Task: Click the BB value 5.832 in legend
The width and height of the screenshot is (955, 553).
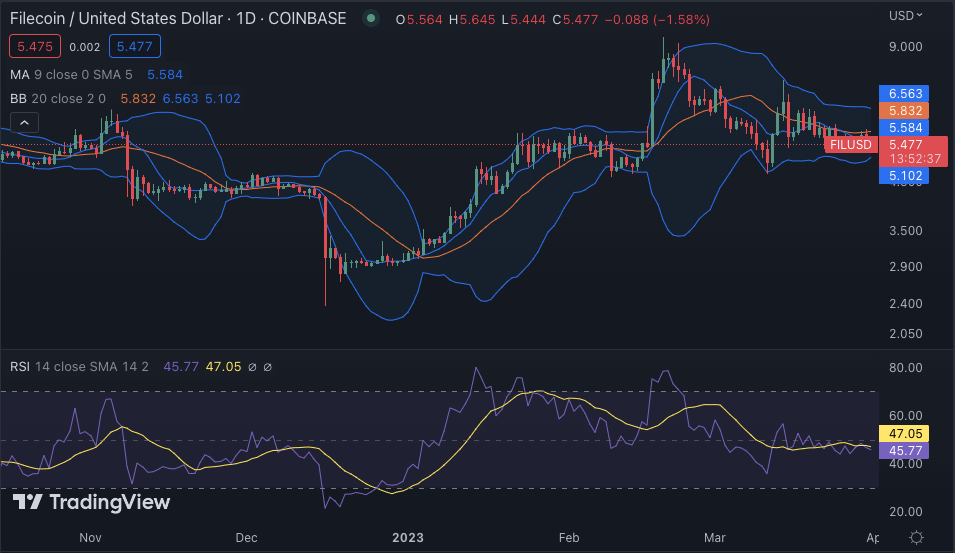Action: click(138, 99)
